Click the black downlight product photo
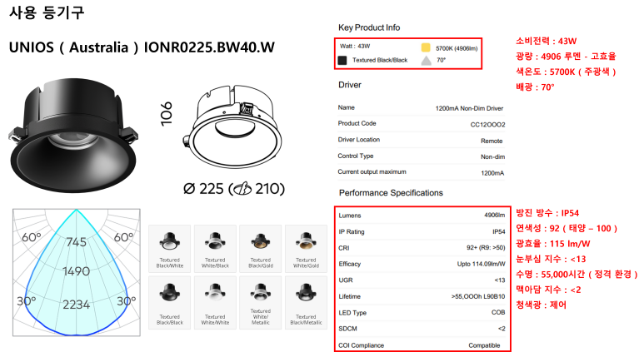 72,136
